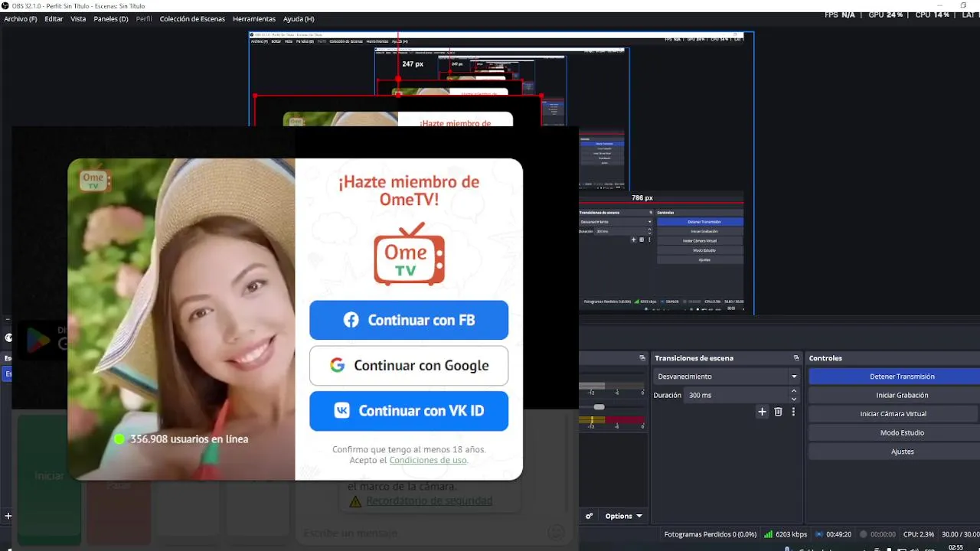Undock the audio mixer panel

click(x=642, y=358)
